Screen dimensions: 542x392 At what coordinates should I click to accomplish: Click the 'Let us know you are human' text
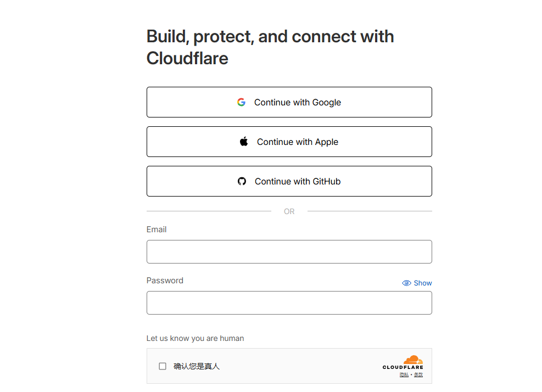pos(195,338)
